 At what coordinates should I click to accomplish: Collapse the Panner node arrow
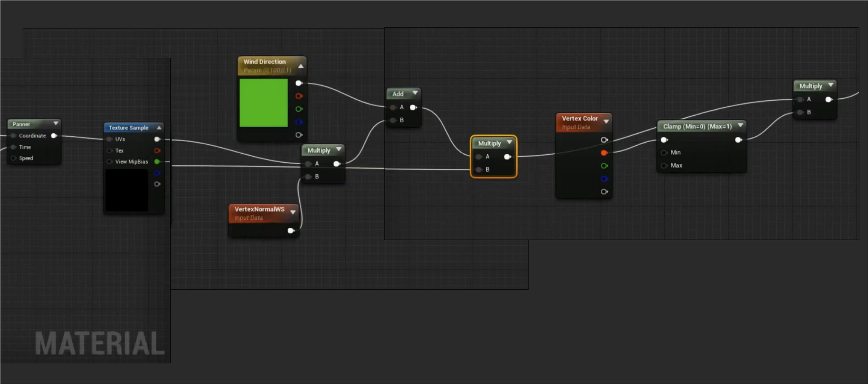pos(55,123)
